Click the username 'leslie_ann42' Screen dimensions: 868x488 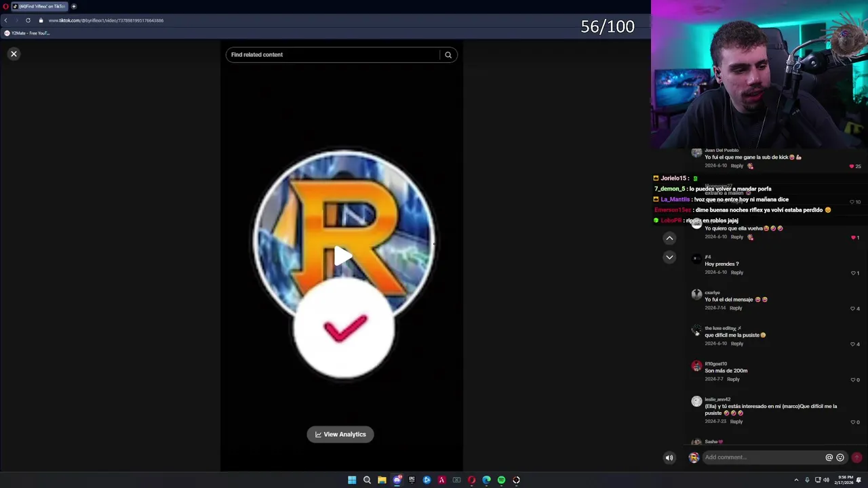(x=717, y=399)
